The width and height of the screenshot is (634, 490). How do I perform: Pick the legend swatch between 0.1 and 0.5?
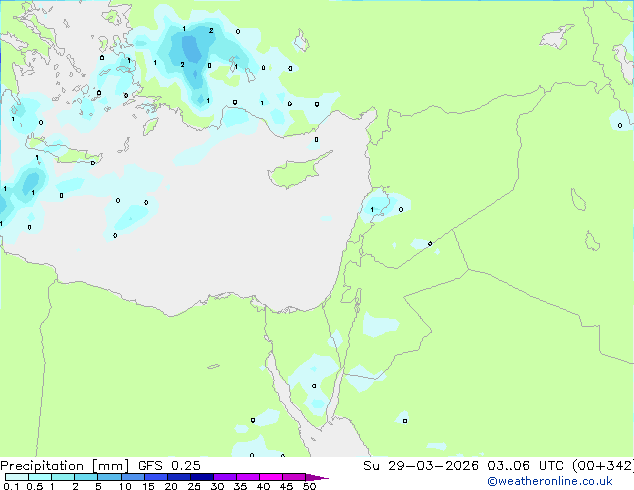(17, 477)
